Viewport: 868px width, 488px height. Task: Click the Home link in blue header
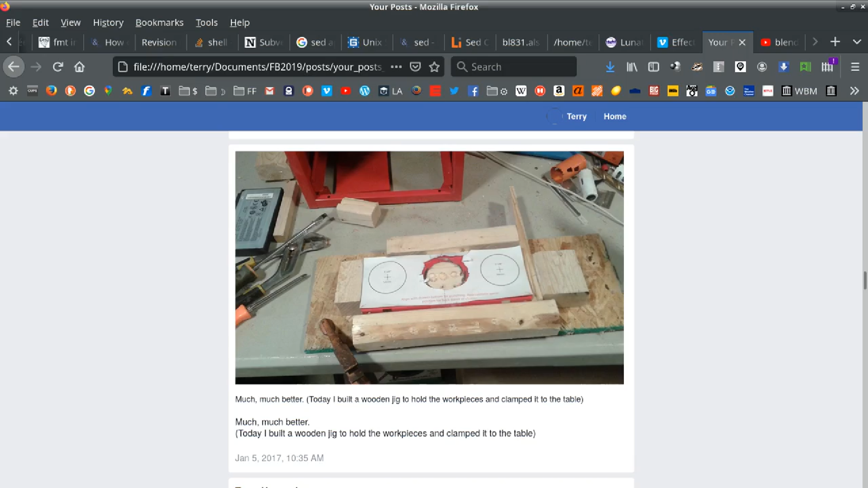click(615, 116)
